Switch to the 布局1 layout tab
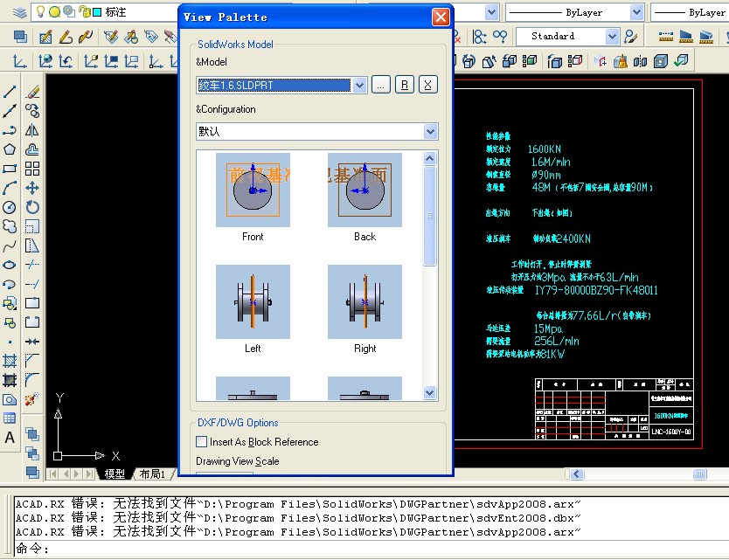Image resolution: width=729 pixels, height=560 pixels. click(152, 474)
